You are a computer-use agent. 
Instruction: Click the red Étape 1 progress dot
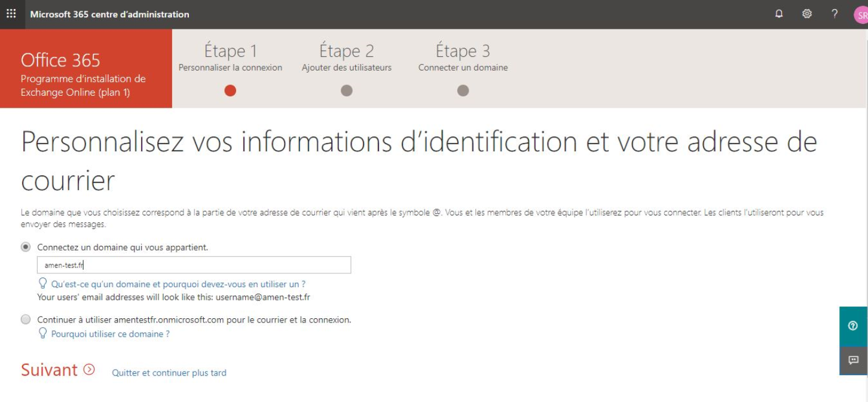(230, 90)
